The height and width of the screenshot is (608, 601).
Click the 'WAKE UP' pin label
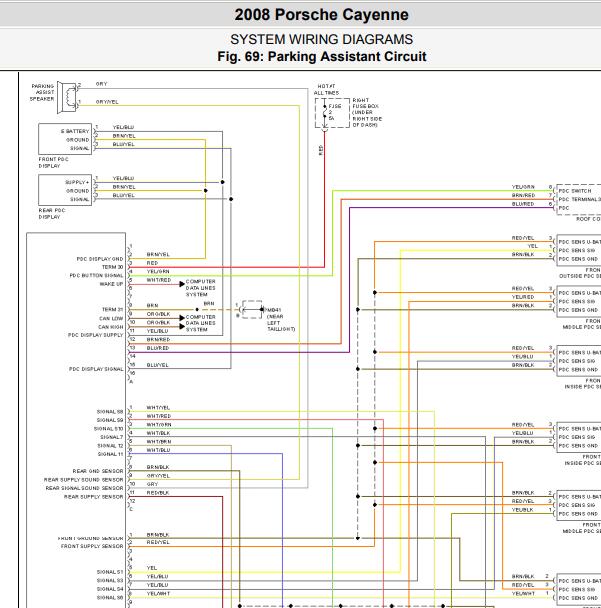click(x=111, y=284)
